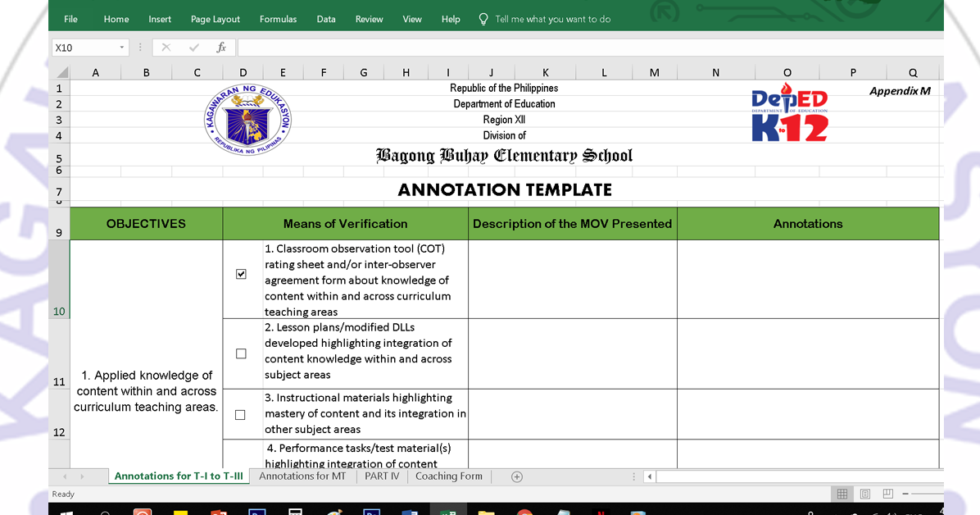The height and width of the screenshot is (515, 980).
Task: Enable the Instructional materials checkbox
Action: (x=240, y=414)
